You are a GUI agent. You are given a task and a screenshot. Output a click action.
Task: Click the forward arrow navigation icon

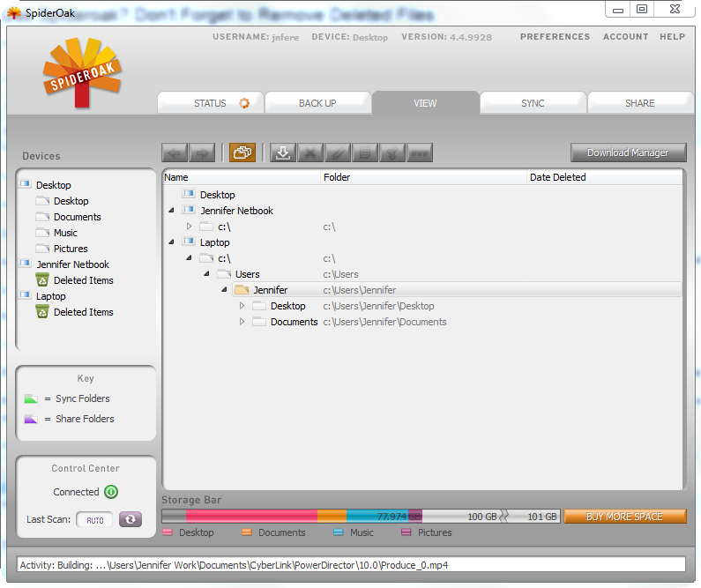click(202, 153)
